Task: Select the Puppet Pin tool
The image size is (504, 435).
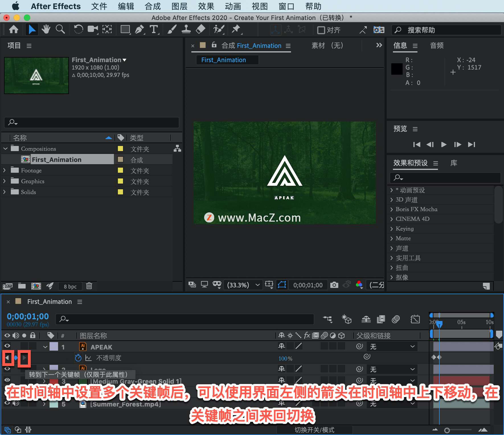Action: (x=236, y=29)
